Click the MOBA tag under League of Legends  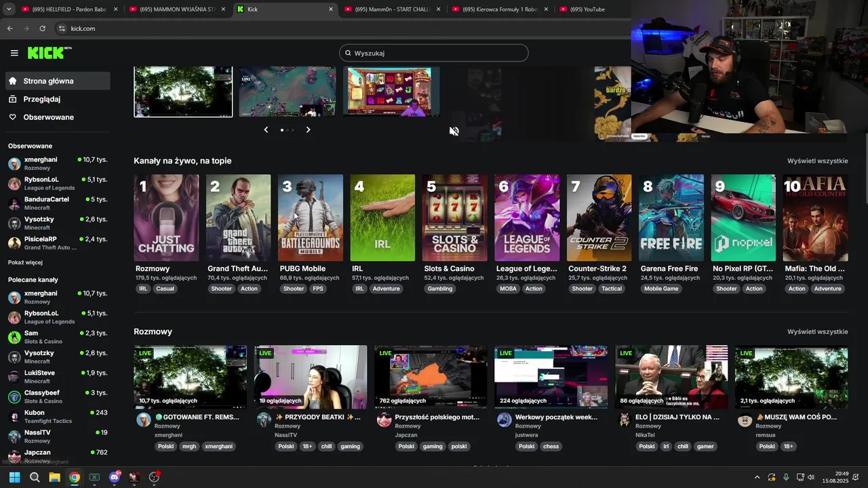click(x=508, y=289)
